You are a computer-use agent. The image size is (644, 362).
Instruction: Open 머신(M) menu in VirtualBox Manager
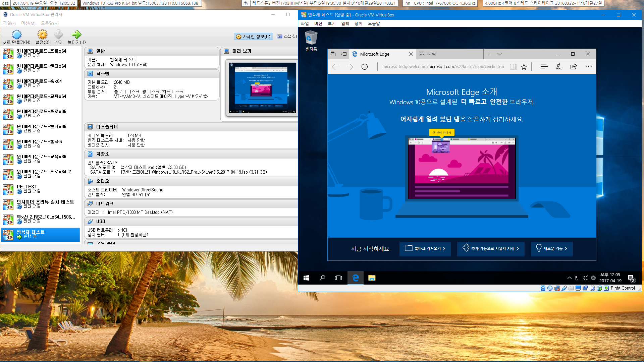coord(29,23)
